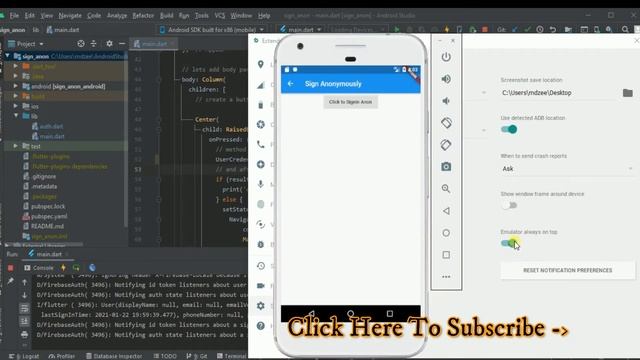Click the emulator sidebar Overview square
The width and height of the screenshot is (640, 360).
446,255
